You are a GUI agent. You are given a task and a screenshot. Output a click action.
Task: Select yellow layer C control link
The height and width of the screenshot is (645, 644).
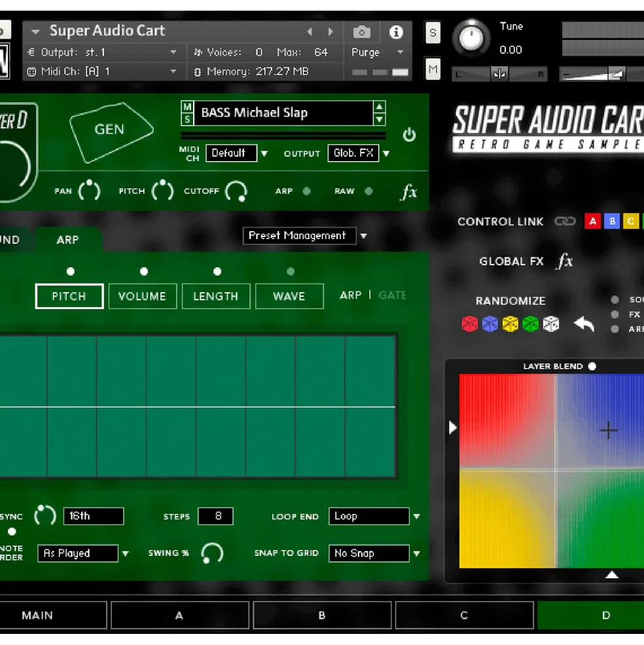(x=631, y=221)
